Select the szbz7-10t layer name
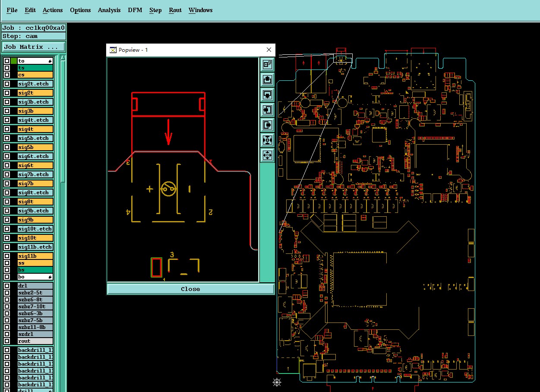The width and height of the screenshot is (540, 392). click(x=35, y=307)
